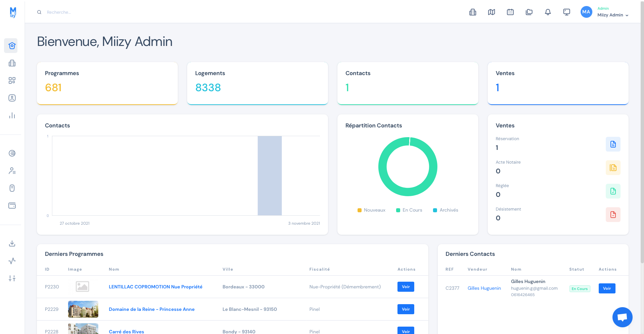Open vendeur Gilles Huguenin link

point(484,288)
